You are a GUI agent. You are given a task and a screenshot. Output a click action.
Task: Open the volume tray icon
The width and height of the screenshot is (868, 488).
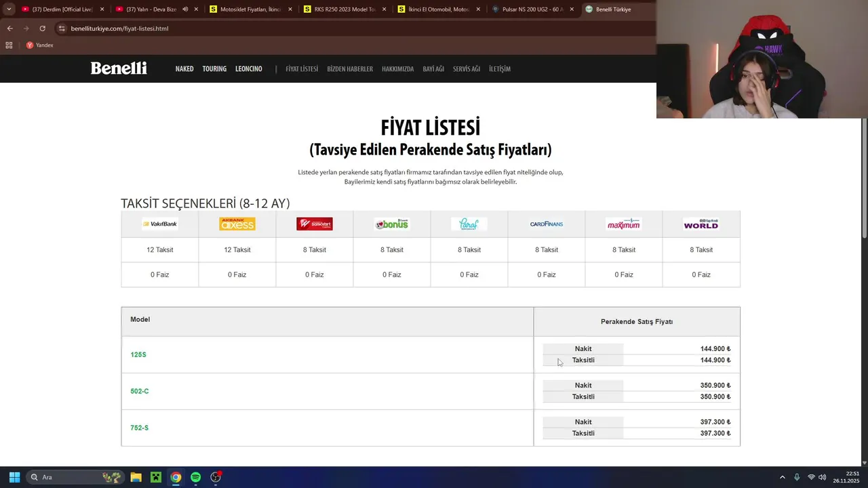tap(823, 477)
